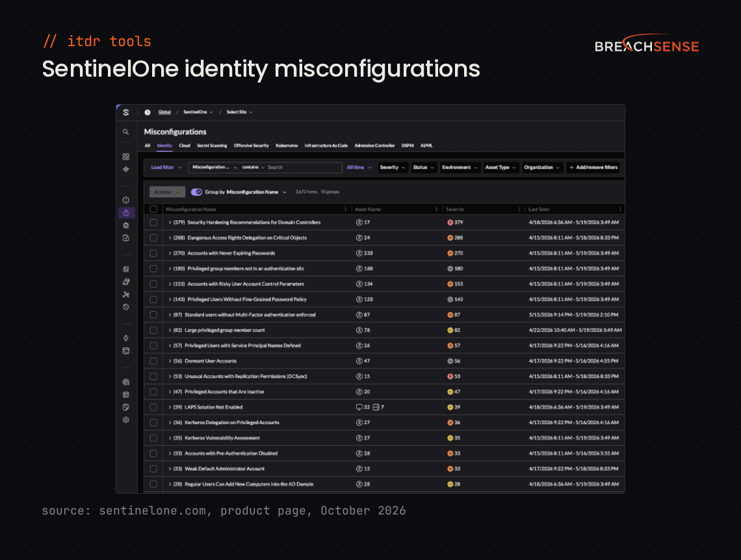Click severity icon for Security Hardening row

click(x=450, y=222)
